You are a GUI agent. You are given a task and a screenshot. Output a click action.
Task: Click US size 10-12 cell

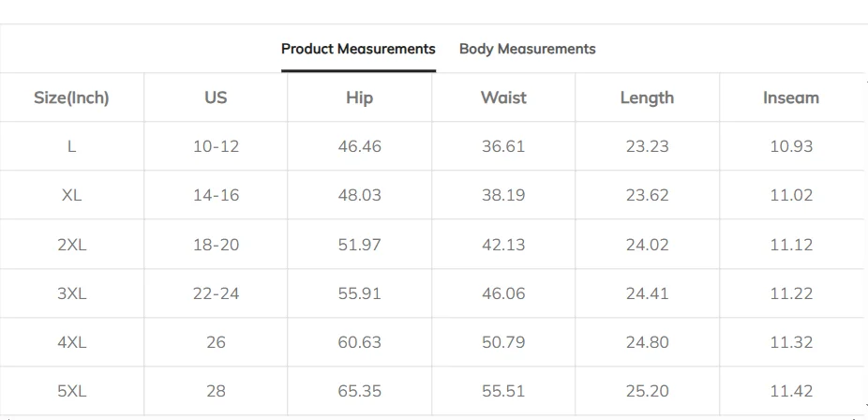point(216,146)
